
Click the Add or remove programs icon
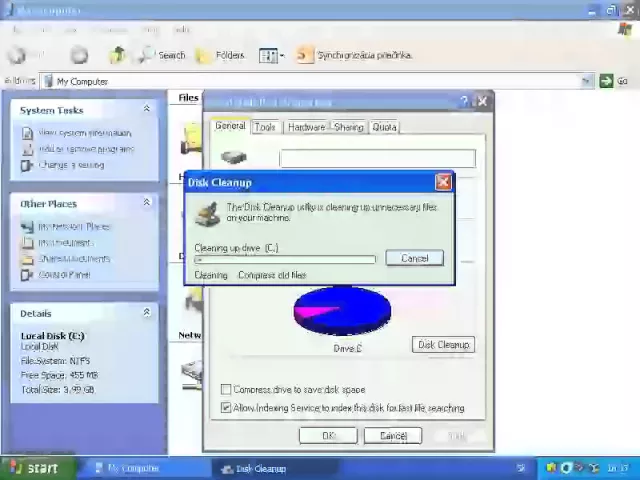pos(27,150)
